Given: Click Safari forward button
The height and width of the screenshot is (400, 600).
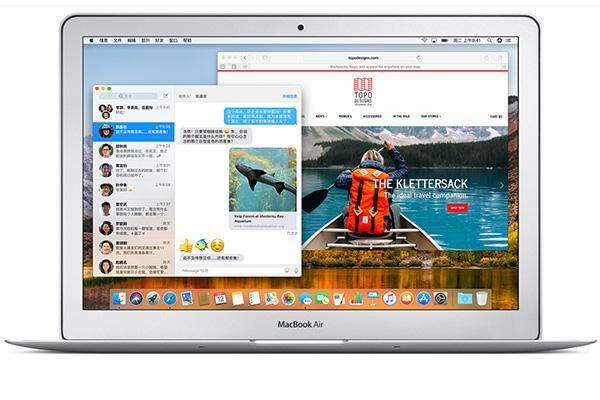Looking at the screenshot, I should 253,58.
